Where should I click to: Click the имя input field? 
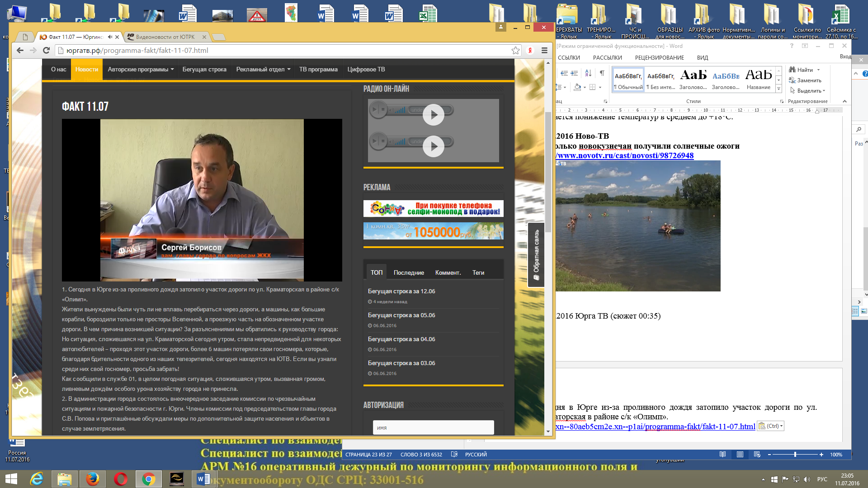click(433, 427)
